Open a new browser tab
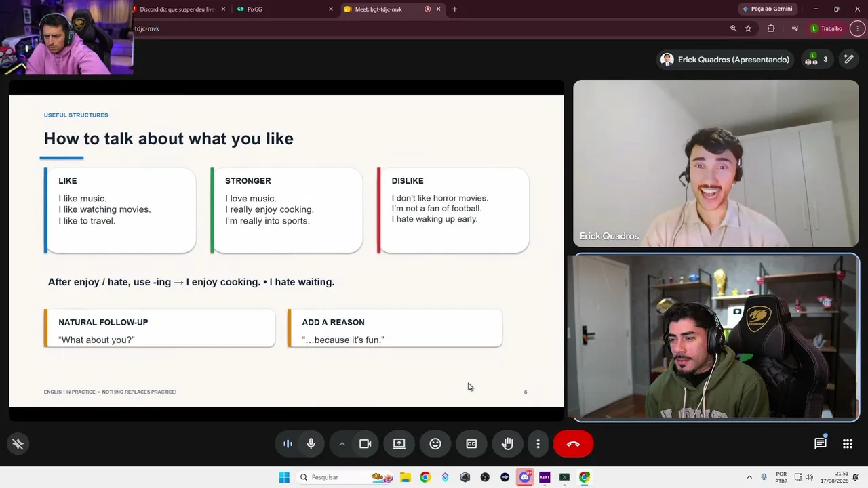This screenshot has width=868, height=488. (x=454, y=9)
